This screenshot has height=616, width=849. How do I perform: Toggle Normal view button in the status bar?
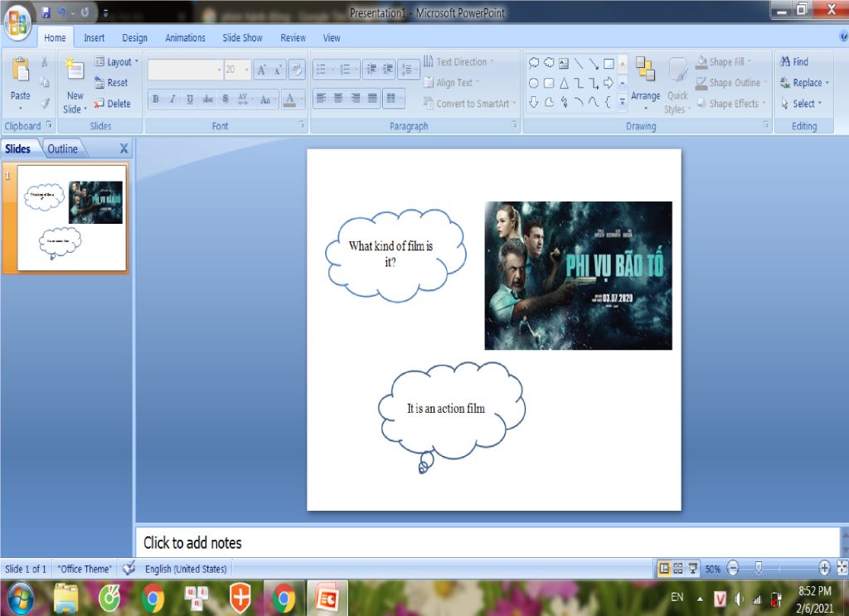(x=663, y=569)
